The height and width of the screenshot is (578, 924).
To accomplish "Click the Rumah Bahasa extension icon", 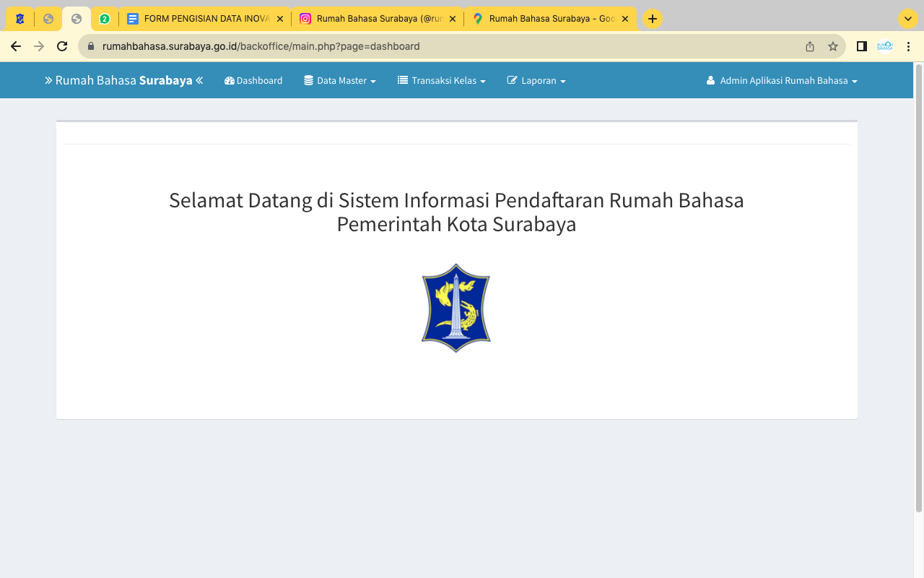I will (x=885, y=46).
